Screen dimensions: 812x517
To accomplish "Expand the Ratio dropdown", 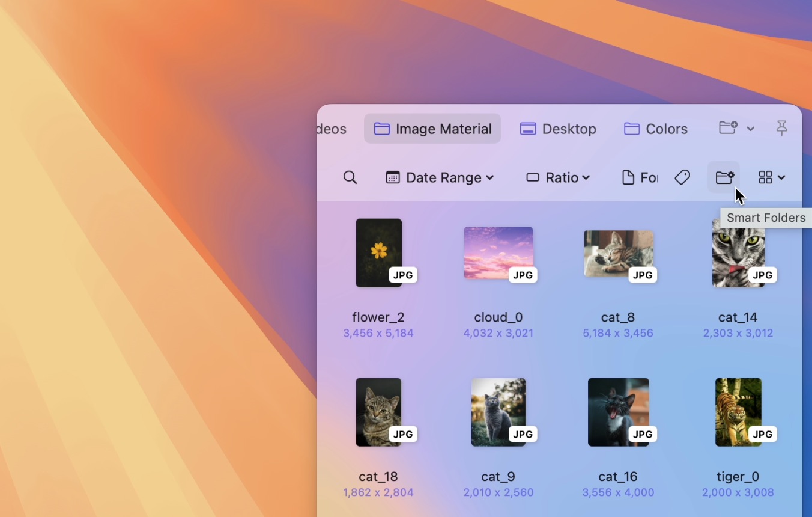I will pyautogui.click(x=586, y=177).
